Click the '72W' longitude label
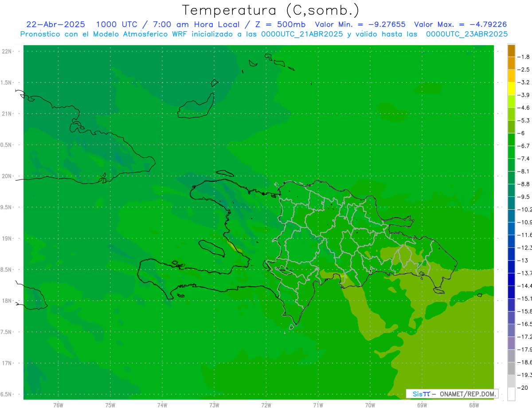532x411 pixels. coord(266,405)
